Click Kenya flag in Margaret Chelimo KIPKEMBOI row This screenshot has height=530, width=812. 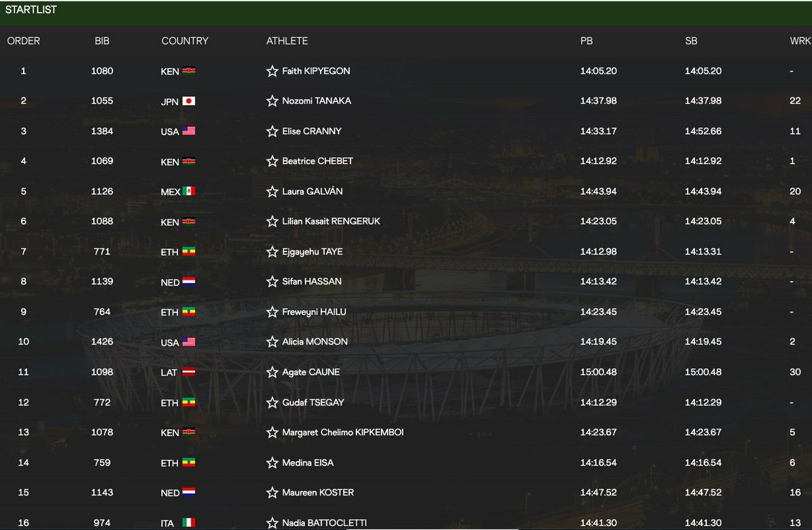pyautogui.click(x=189, y=433)
